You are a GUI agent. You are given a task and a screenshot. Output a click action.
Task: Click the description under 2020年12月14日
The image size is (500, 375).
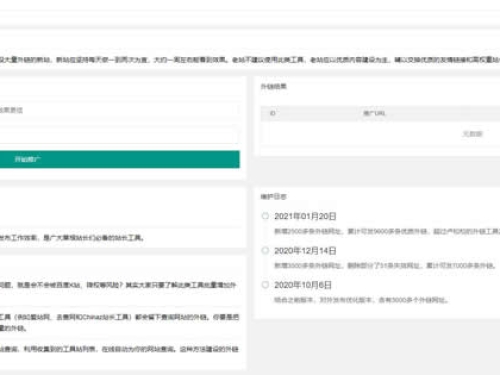click(385, 266)
